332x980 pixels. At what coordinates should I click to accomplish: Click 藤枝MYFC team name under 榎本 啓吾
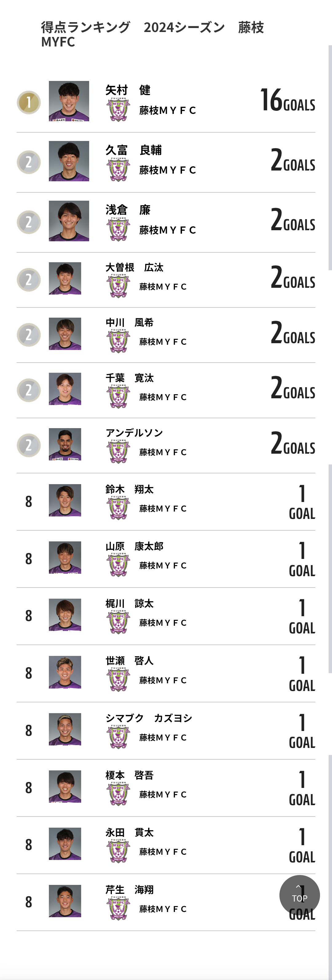[x=163, y=794]
